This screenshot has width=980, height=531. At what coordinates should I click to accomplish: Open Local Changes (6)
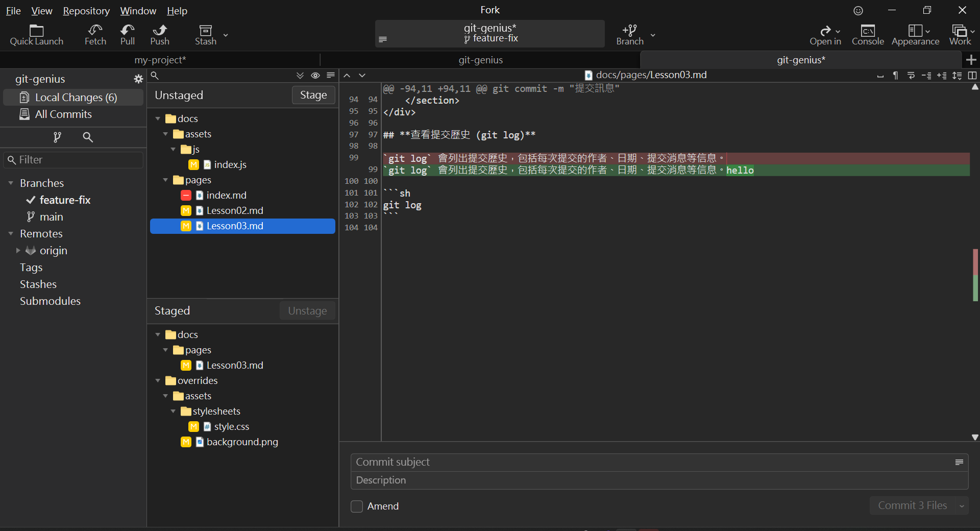pos(73,97)
